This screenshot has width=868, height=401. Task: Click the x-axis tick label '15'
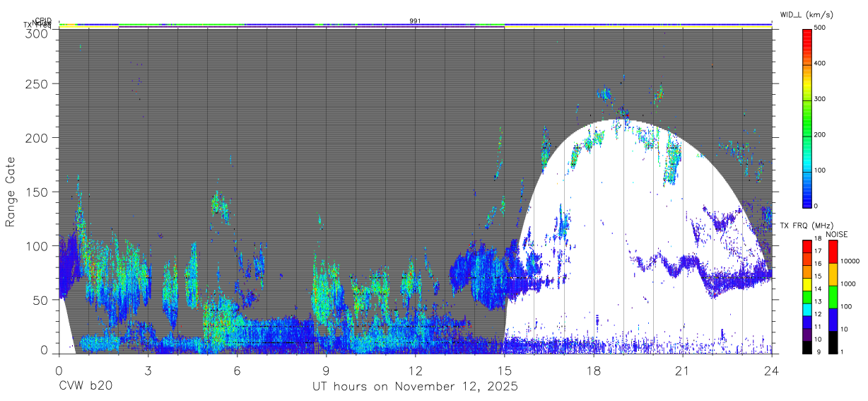pyautogui.click(x=505, y=370)
